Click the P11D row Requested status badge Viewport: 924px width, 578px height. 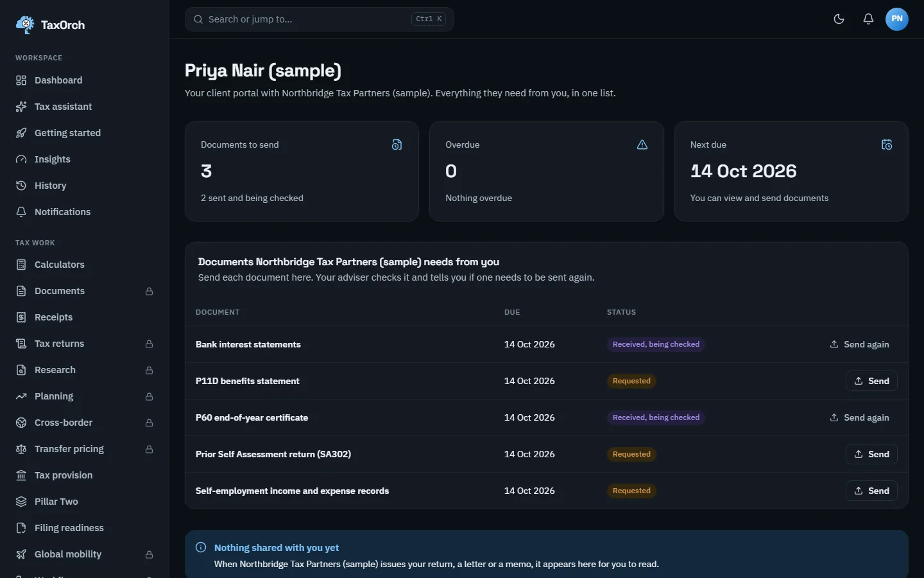pyautogui.click(x=631, y=381)
